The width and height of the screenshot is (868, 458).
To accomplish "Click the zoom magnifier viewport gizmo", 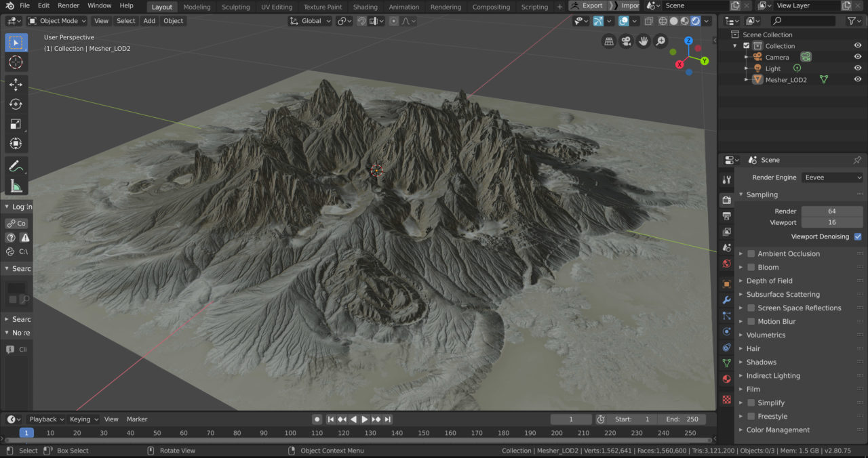I will point(660,41).
